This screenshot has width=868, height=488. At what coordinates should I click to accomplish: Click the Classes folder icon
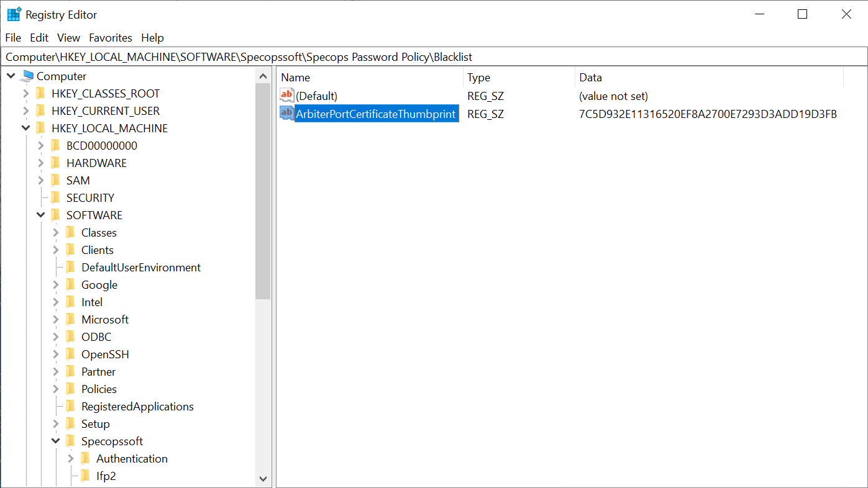point(71,233)
